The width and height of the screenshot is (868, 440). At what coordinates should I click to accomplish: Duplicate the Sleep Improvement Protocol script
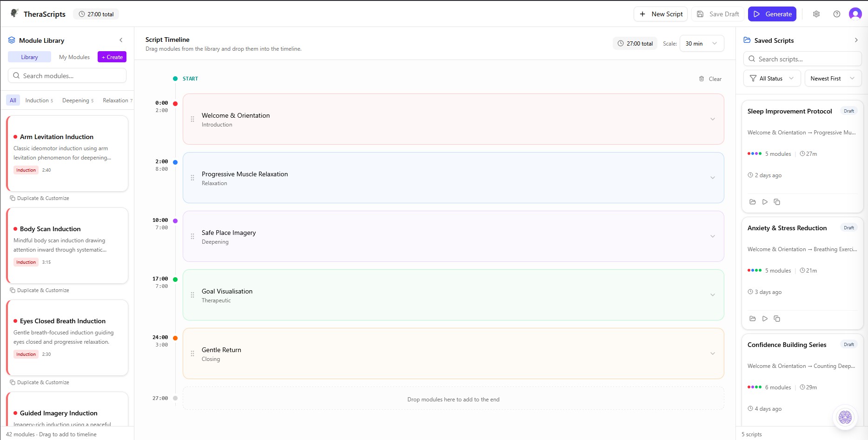click(x=777, y=202)
